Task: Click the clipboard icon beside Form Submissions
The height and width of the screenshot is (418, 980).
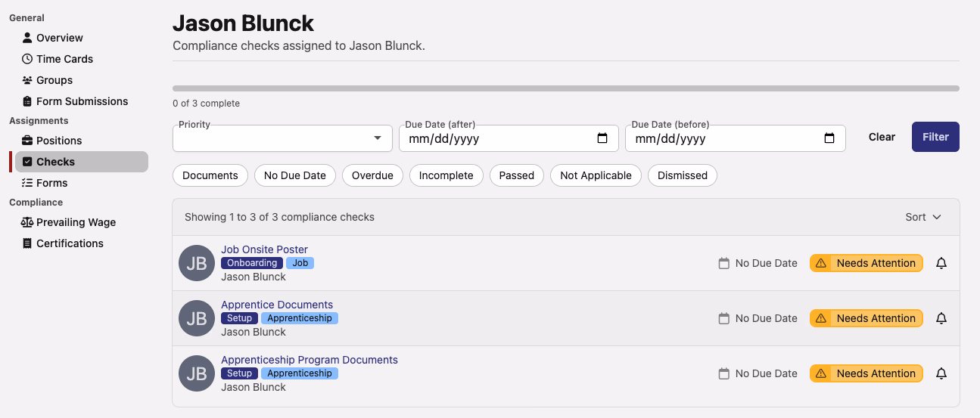Action: [x=27, y=101]
